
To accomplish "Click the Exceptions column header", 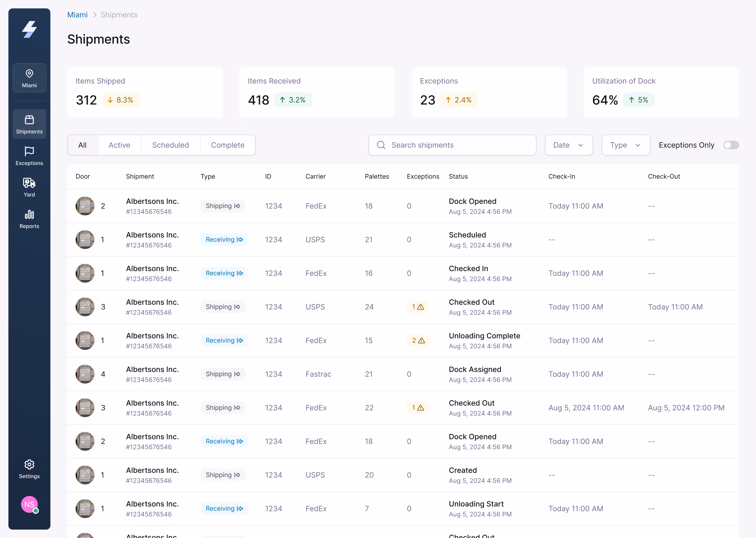I will [x=423, y=177].
